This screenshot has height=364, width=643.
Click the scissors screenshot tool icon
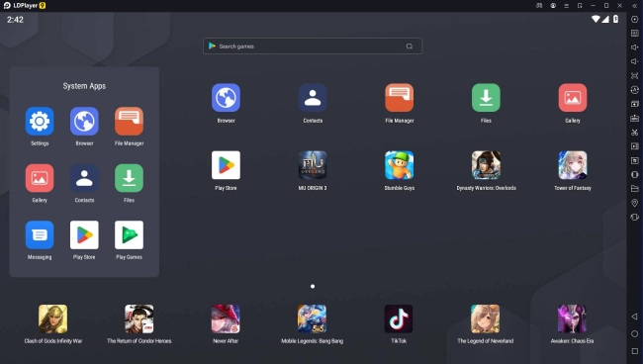point(634,132)
